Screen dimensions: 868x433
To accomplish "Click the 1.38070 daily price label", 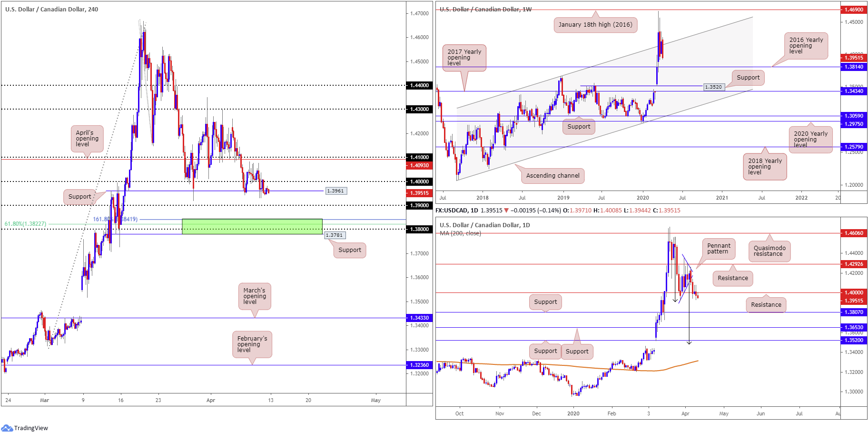I will [x=854, y=312].
